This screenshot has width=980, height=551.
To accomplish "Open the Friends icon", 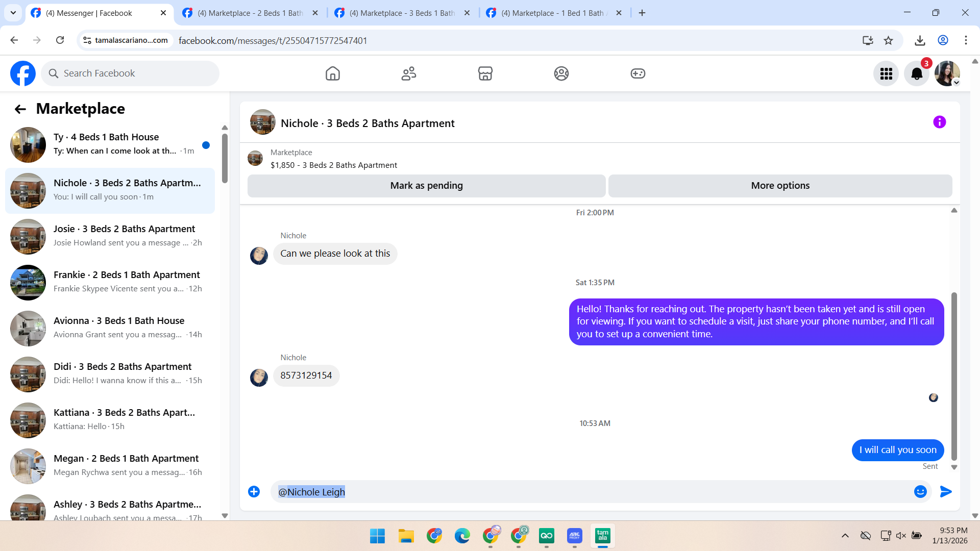I will coord(408,73).
